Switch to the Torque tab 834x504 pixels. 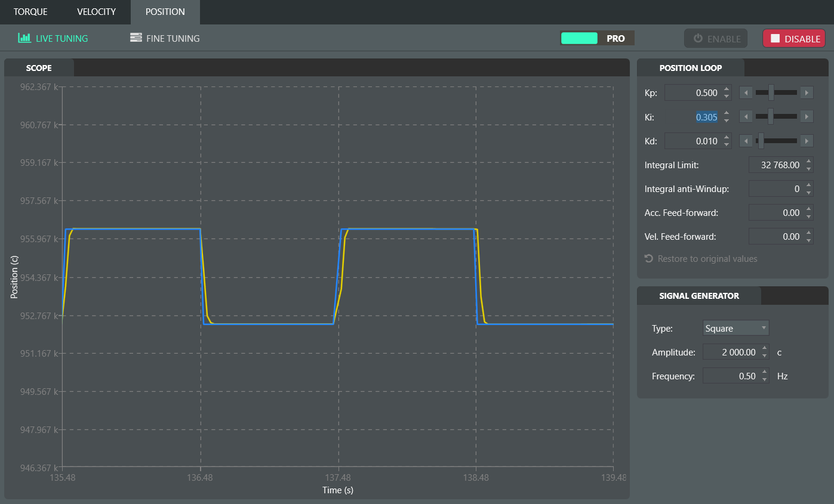click(30, 12)
